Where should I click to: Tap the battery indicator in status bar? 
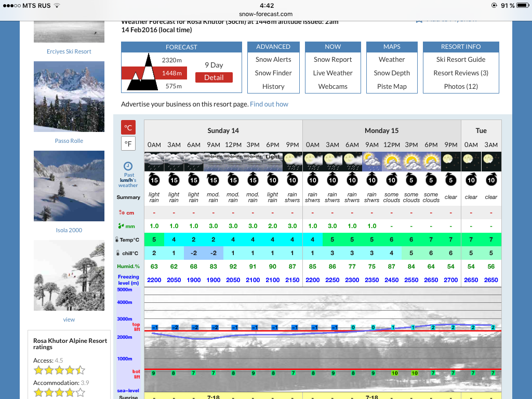point(523,5)
